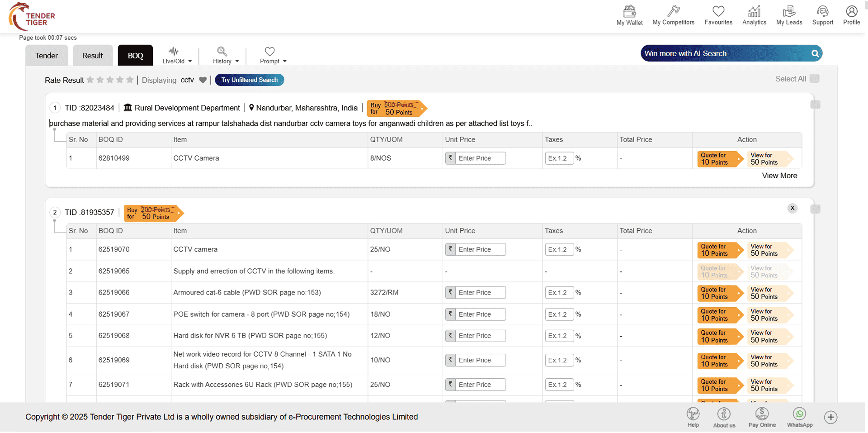
Task: Click the Support headset icon
Action: tap(822, 12)
